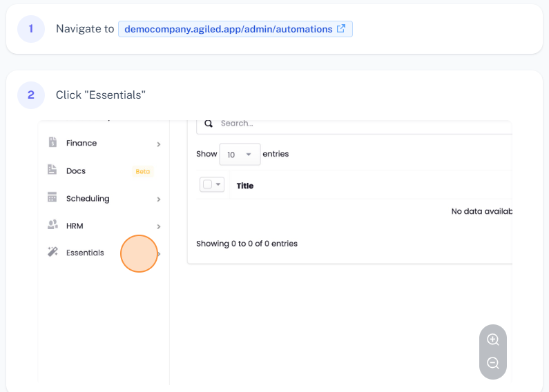Click the magnifier icon in the search bar
The width and height of the screenshot is (549, 392).
(x=209, y=124)
